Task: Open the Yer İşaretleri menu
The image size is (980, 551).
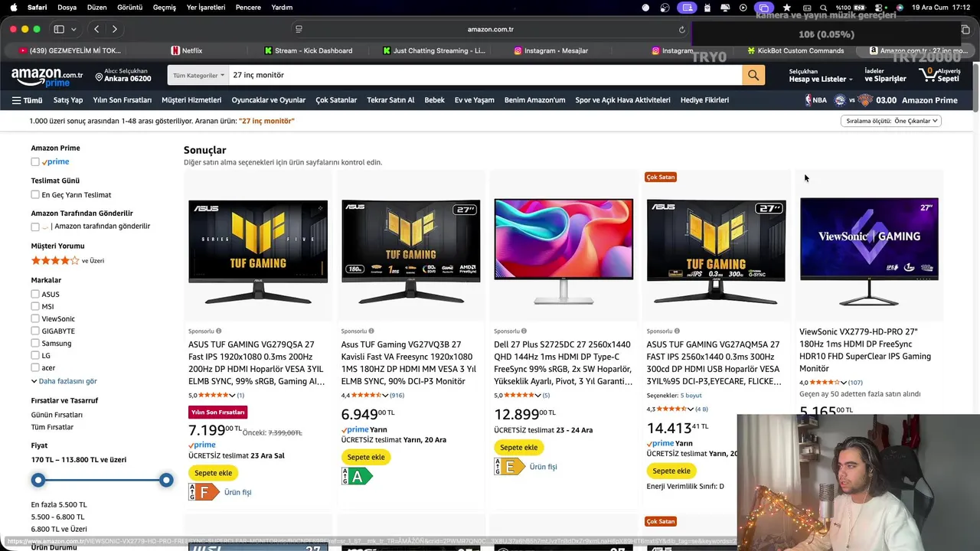Action: point(206,8)
